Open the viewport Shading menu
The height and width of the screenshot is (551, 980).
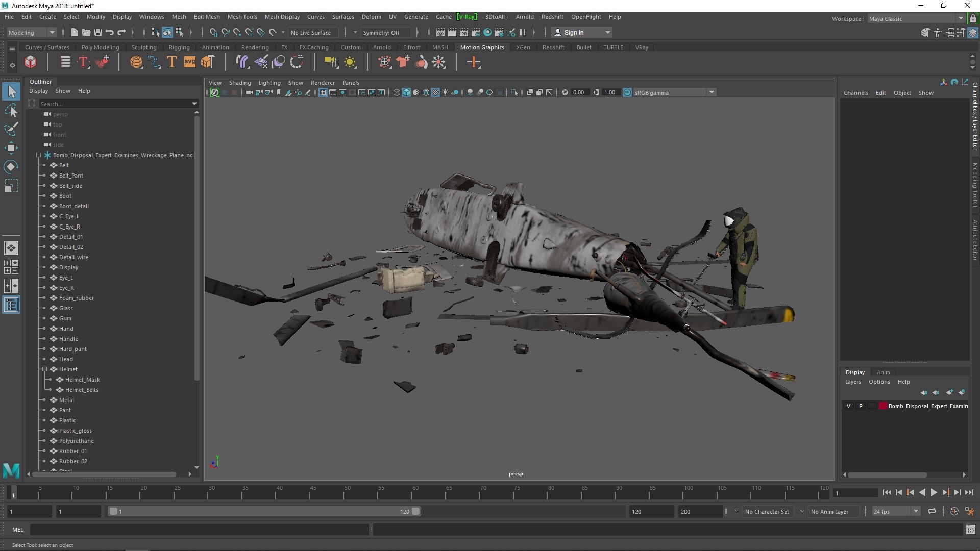[239, 83]
